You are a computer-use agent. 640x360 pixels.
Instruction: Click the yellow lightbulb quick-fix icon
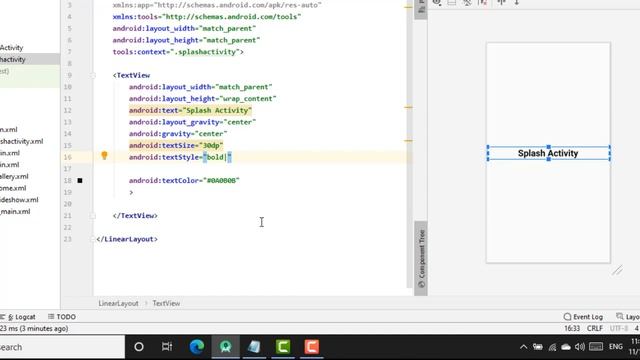[104, 156]
